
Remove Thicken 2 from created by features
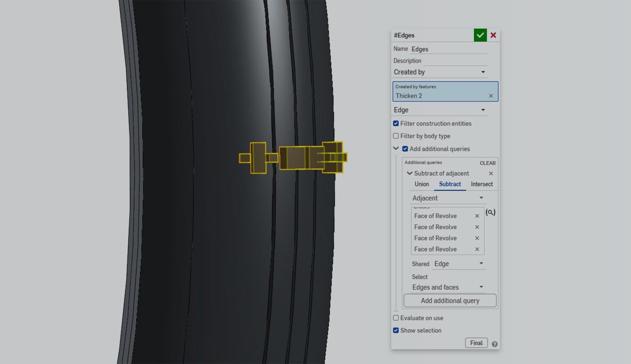[x=491, y=96]
